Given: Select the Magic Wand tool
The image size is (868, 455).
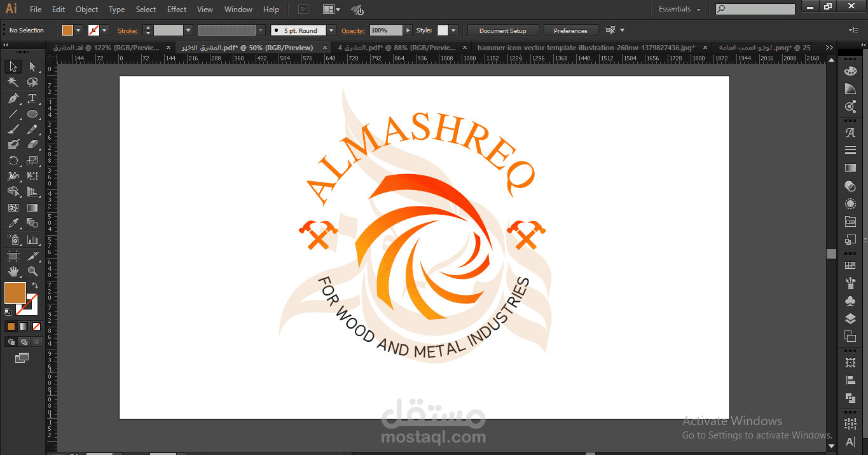Looking at the screenshot, I should pyautogui.click(x=13, y=83).
